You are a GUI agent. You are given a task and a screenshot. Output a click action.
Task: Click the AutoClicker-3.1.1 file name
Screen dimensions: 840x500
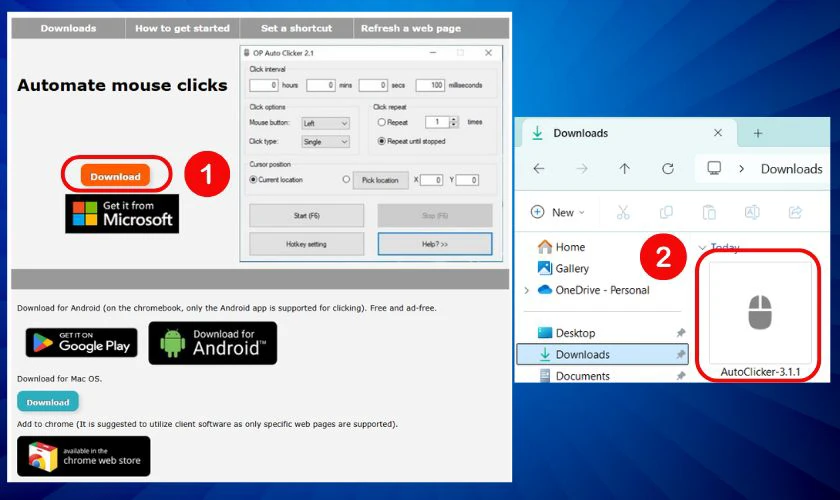pos(760,372)
